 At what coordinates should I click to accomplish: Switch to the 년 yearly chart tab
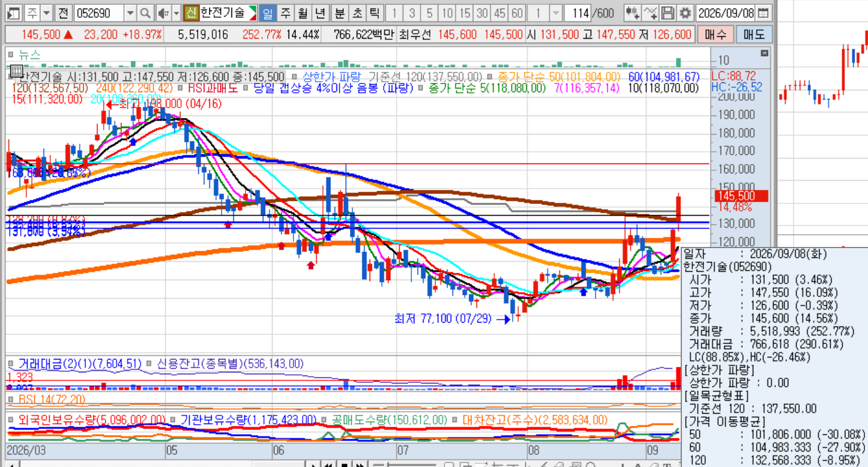320,12
